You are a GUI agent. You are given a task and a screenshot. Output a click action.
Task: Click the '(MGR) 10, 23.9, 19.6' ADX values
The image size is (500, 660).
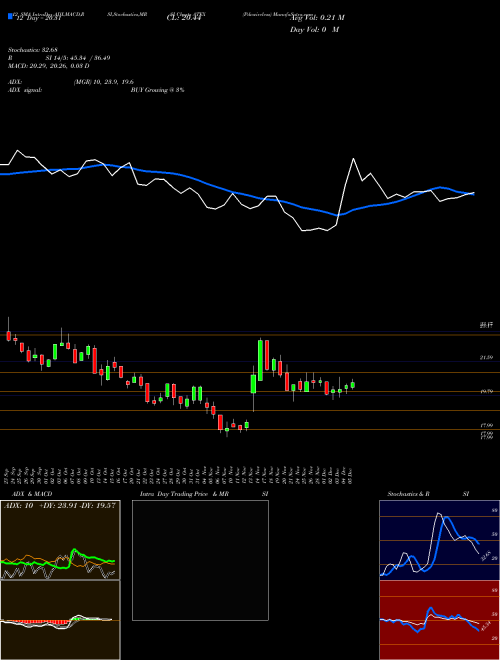point(103,82)
